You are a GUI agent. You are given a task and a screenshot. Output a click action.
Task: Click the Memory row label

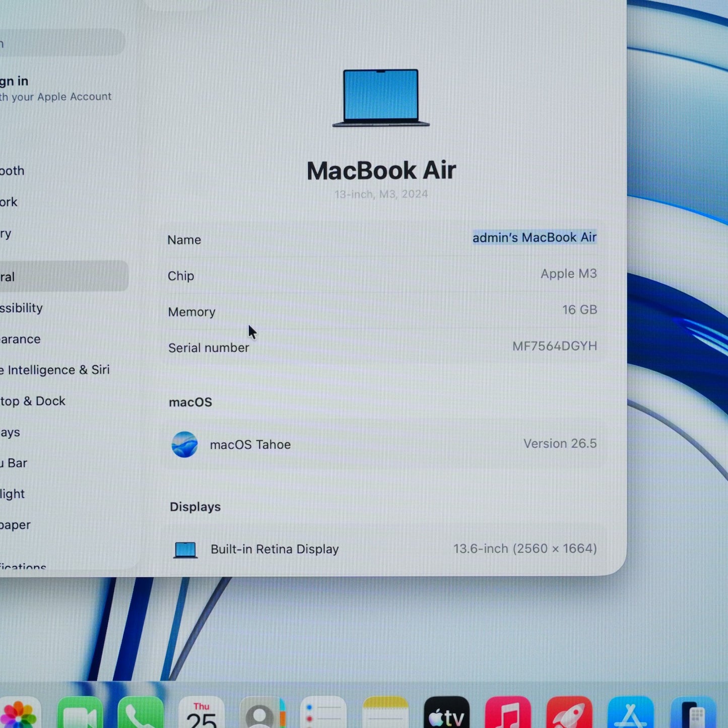(191, 312)
